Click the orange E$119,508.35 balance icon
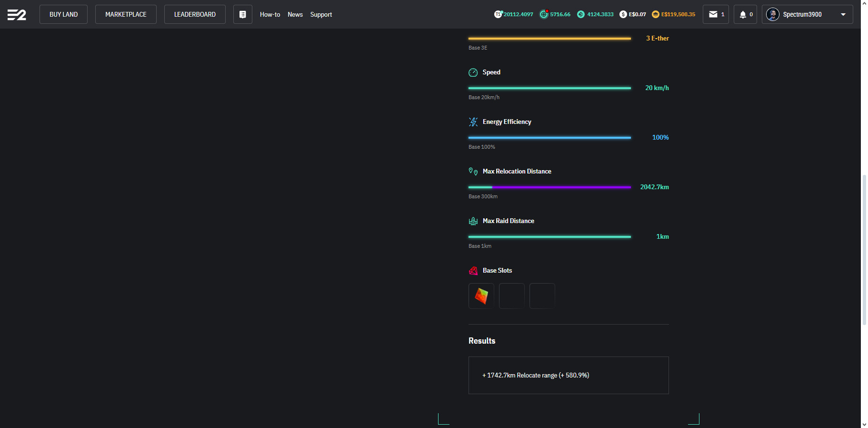 656,14
